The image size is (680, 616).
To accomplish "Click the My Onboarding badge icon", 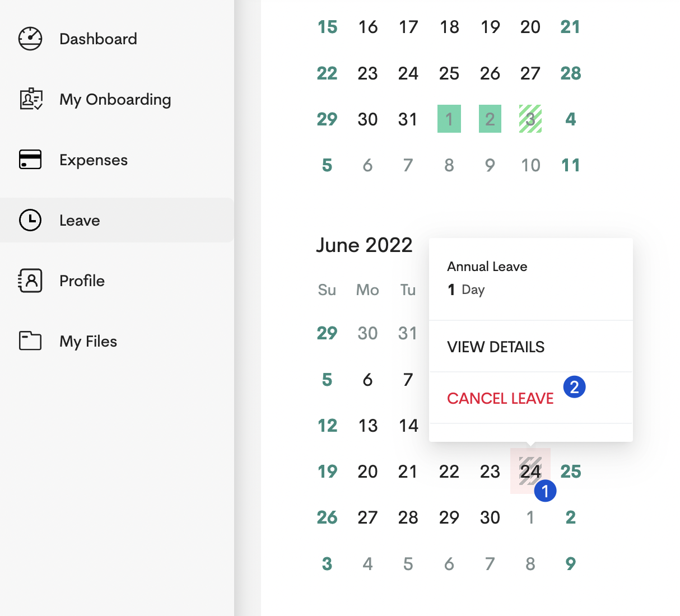I will 30,99.
